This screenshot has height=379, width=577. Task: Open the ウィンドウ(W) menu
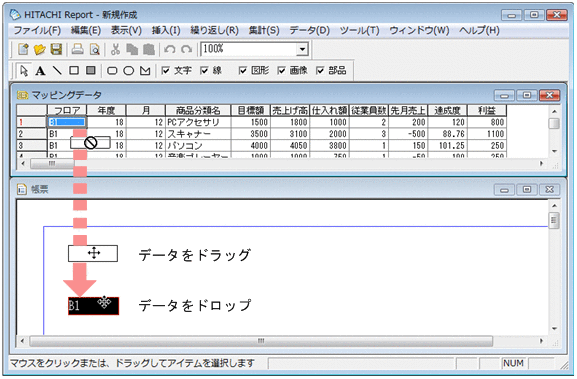tap(419, 30)
